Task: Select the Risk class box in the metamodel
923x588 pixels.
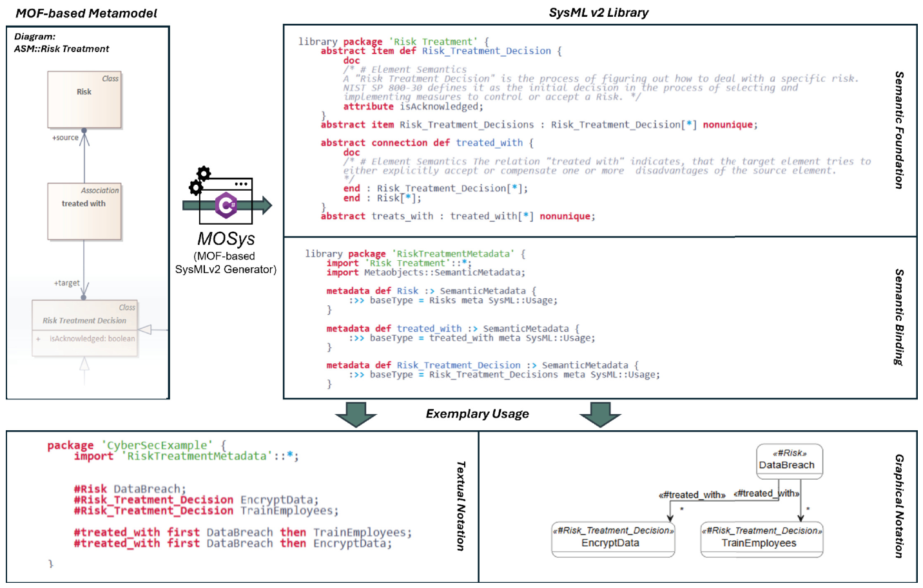Action: (84, 100)
